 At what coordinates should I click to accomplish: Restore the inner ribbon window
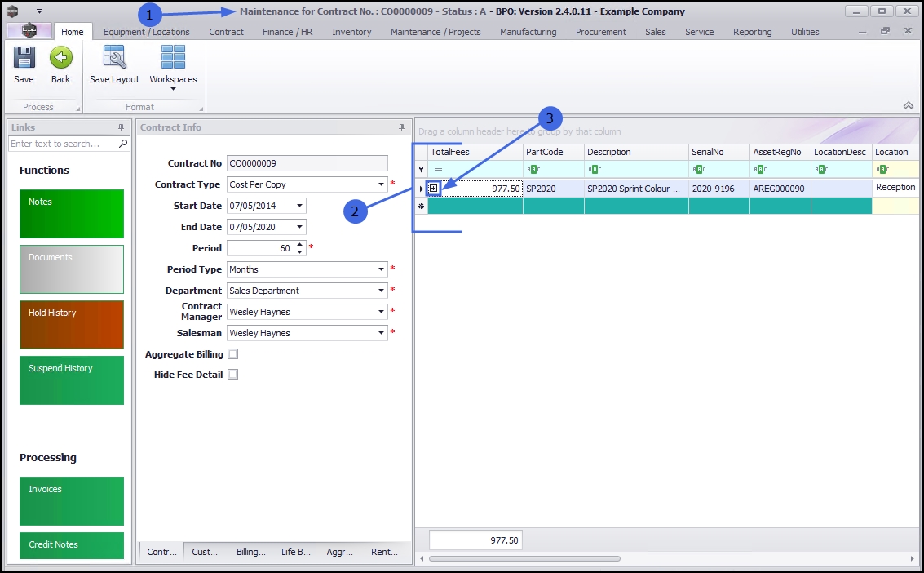[885, 31]
